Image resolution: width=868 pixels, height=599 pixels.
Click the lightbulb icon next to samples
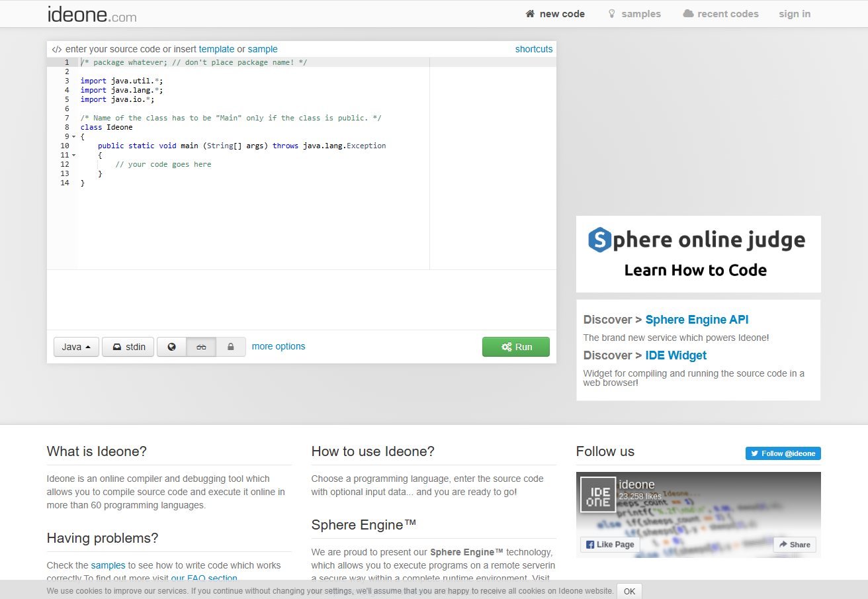pyautogui.click(x=612, y=14)
